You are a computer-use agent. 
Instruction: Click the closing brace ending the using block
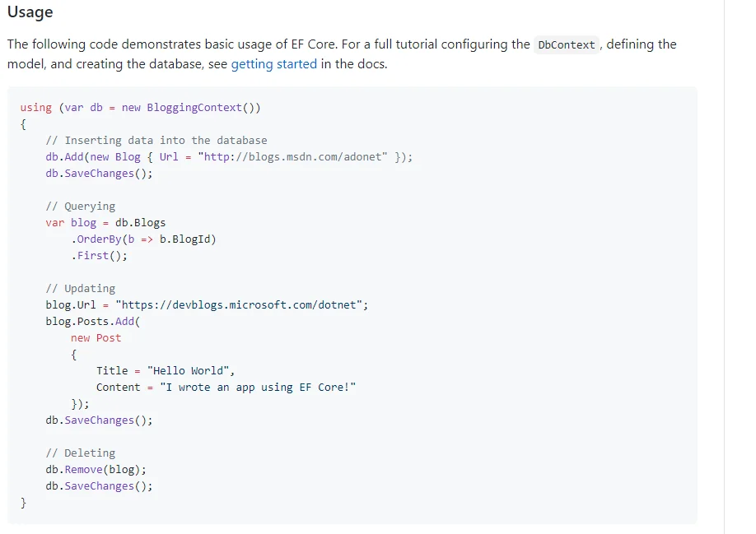(24, 503)
